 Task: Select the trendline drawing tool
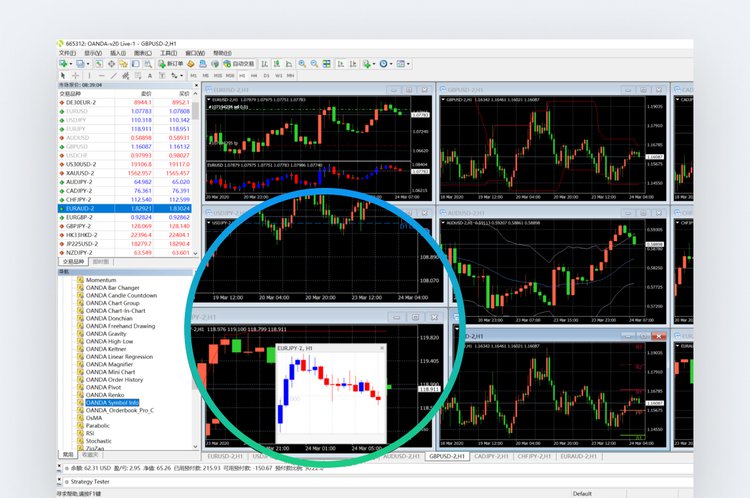tap(111, 75)
